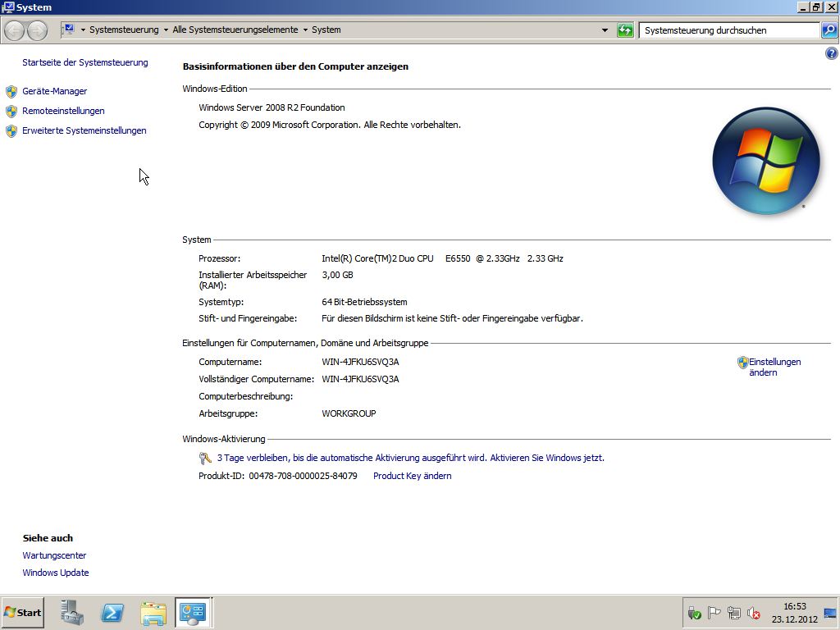Click the refresh button beside the address bar

(625, 30)
